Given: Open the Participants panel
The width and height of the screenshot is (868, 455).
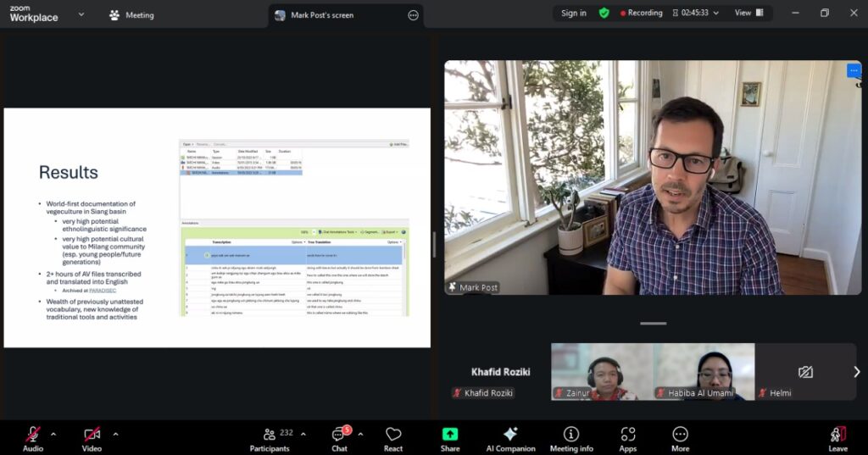Looking at the screenshot, I should (270, 437).
